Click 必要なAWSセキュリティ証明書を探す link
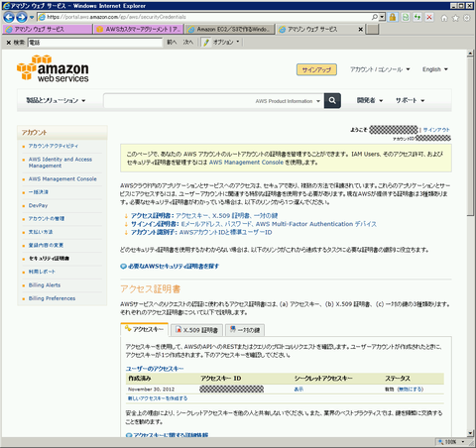 point(174,267)
